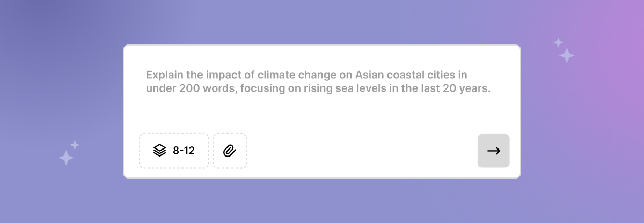This screenshot has width=644, height=223.
Task: Click the right-pointing arrow glyph inside the gray button
Action: pos(493,151)
